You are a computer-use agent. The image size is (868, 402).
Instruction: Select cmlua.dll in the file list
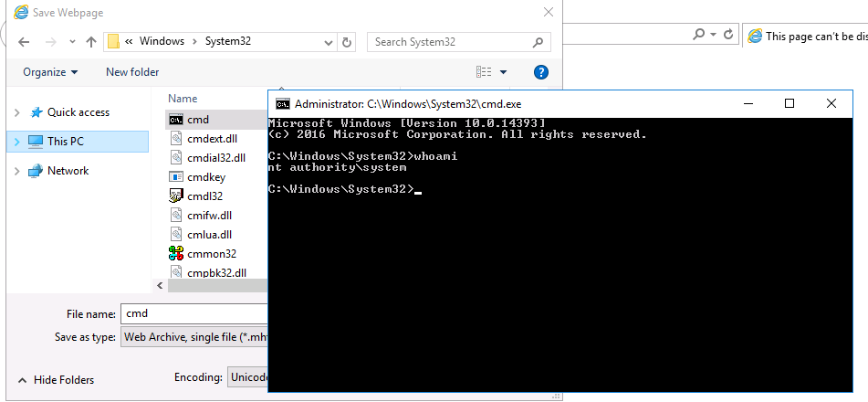click(x=209, y=235)
